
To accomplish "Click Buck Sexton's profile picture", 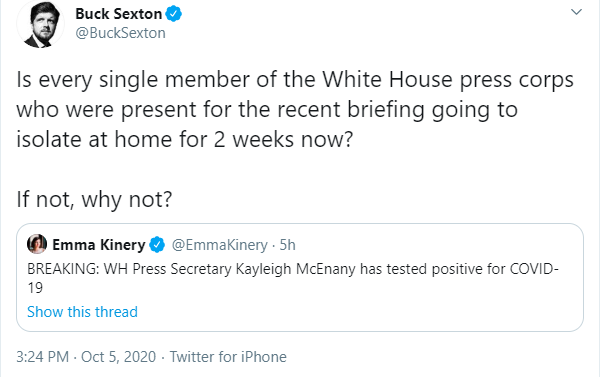I will click(40, 25).
